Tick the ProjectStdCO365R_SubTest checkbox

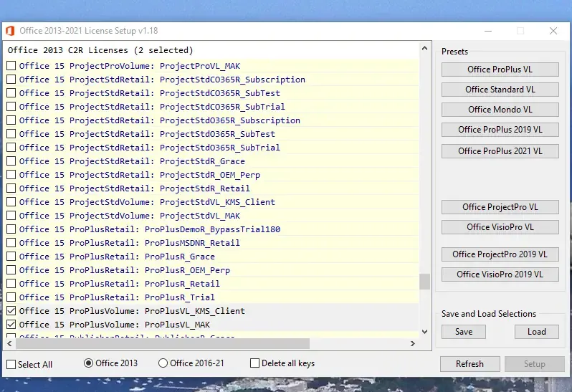click(x=11, y=93)
